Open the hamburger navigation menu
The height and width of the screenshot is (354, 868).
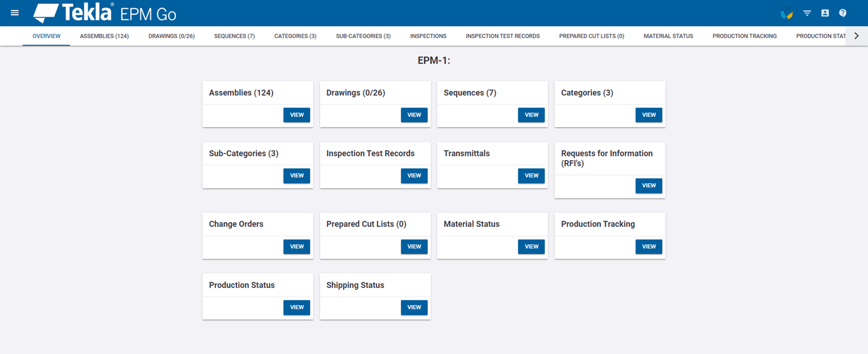coord(15,13)
